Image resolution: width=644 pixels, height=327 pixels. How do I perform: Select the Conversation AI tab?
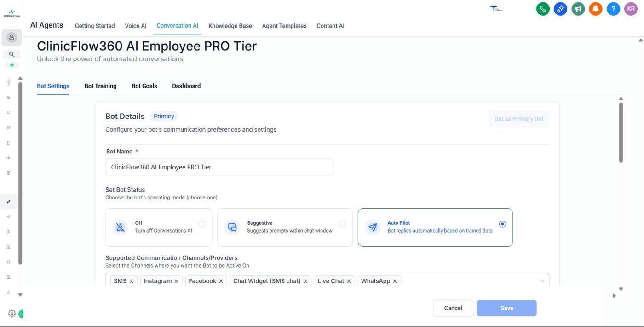point(178,26)
